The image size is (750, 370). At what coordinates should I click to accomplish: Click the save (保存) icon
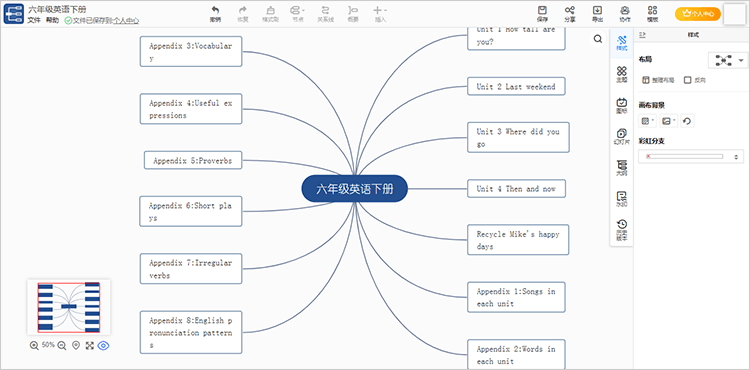542,10
